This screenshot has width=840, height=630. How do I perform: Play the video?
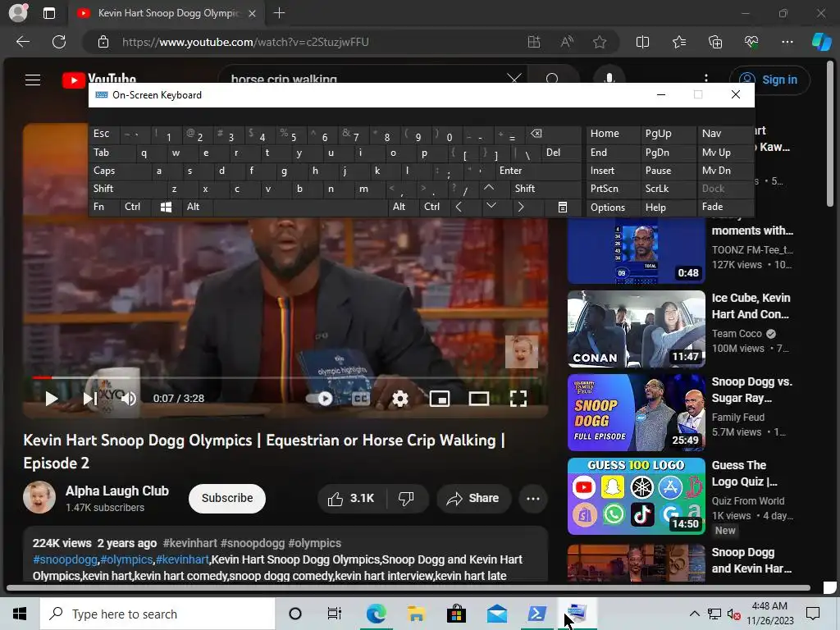coord(52,399)
